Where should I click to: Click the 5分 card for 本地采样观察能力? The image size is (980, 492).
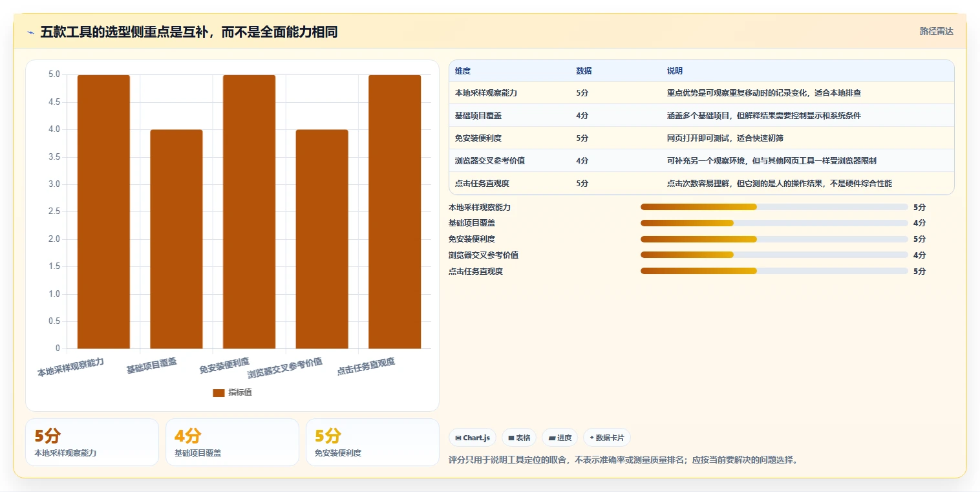click(x=92, y=442)
